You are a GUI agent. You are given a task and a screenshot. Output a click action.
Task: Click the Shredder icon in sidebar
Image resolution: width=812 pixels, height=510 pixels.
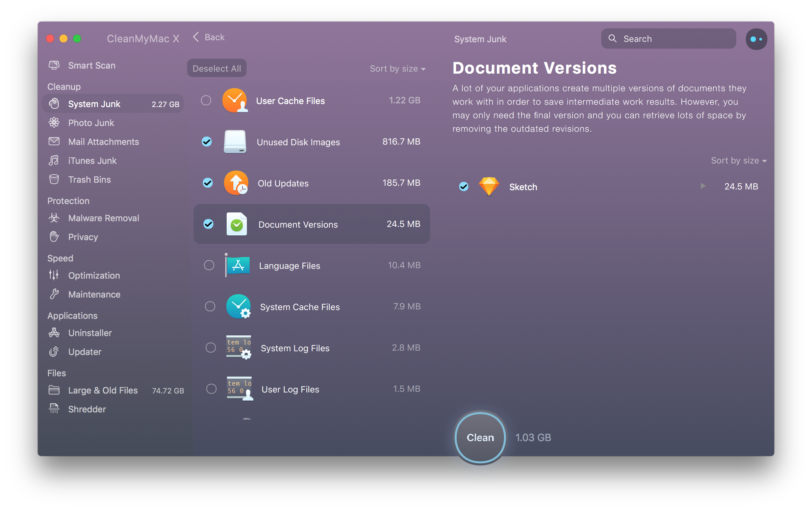tap(54, 409)
